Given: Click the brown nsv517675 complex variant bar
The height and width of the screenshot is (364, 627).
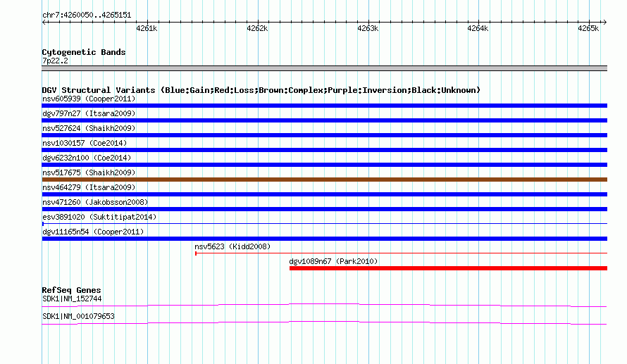Looking at the screenshot, I should [324, 180].
